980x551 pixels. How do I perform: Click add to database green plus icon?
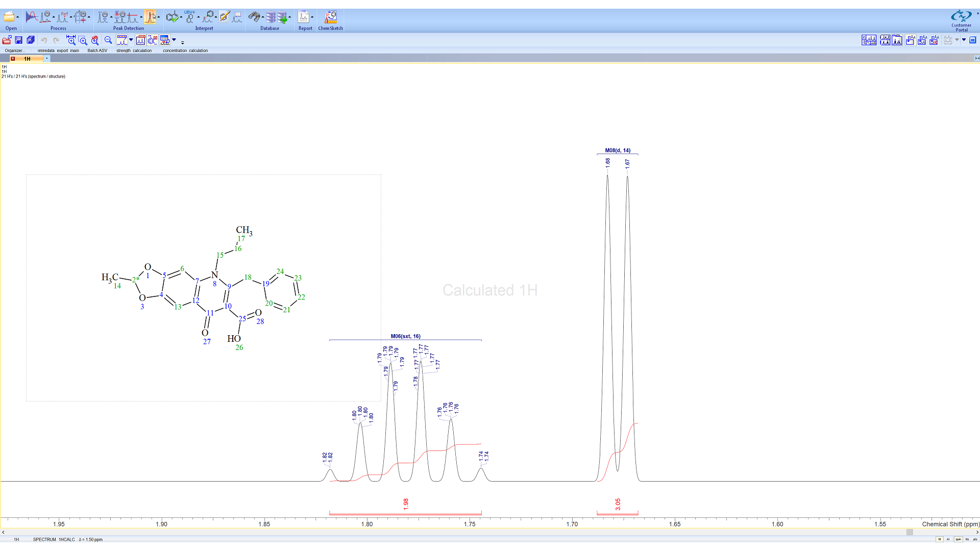coord(283,17)
